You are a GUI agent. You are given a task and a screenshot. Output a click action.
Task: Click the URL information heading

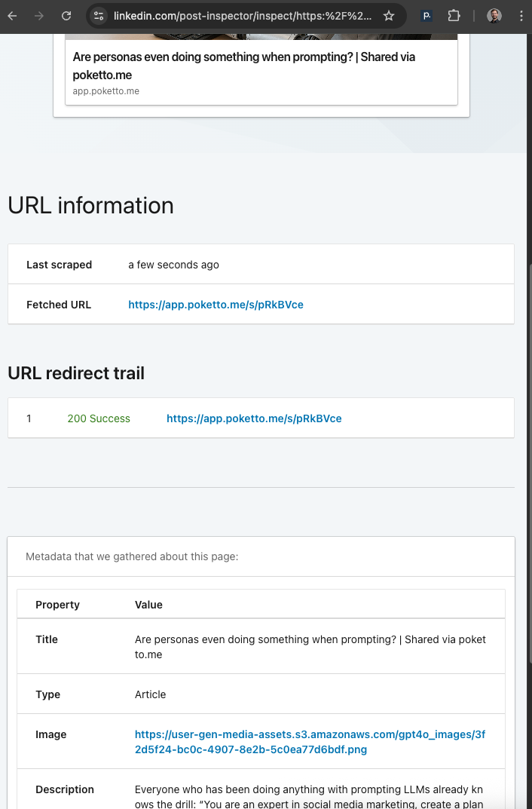[90, 206]
